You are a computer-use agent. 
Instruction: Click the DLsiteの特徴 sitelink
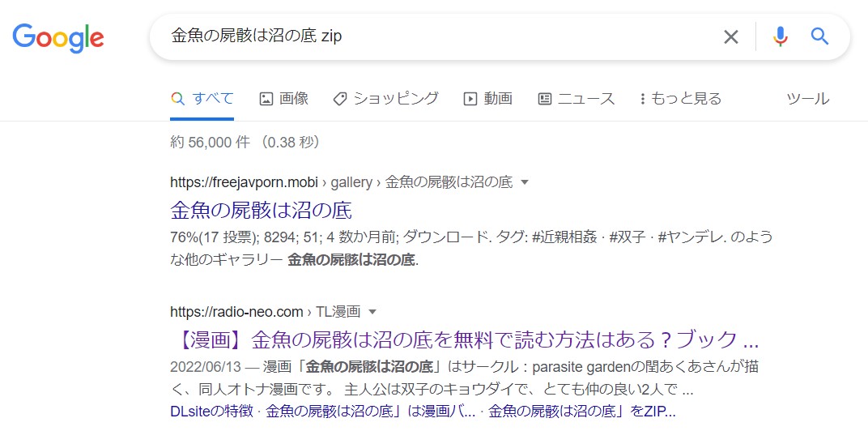click(x=213, y=412)
